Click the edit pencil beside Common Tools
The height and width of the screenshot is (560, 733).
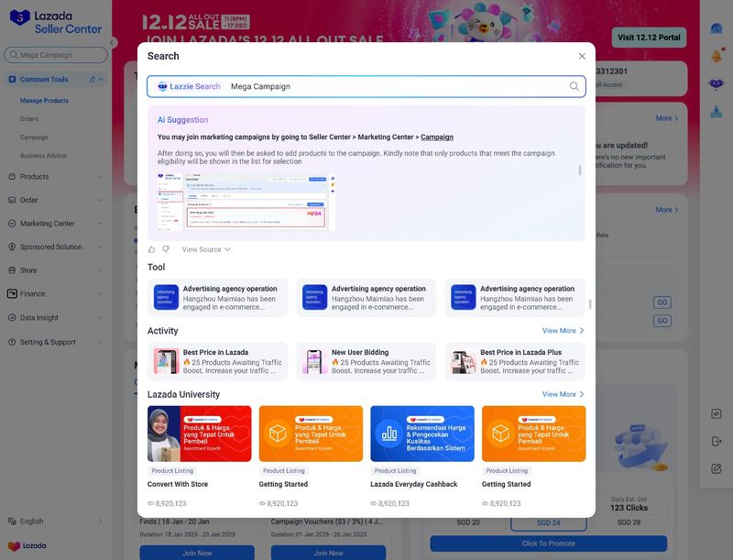[92, 80]
